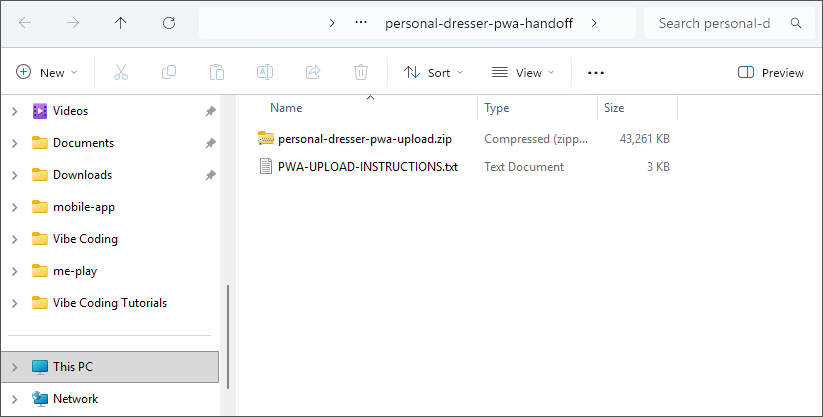Toggle the Preview pane
This screenshot has height=417, width=823.
771,73
